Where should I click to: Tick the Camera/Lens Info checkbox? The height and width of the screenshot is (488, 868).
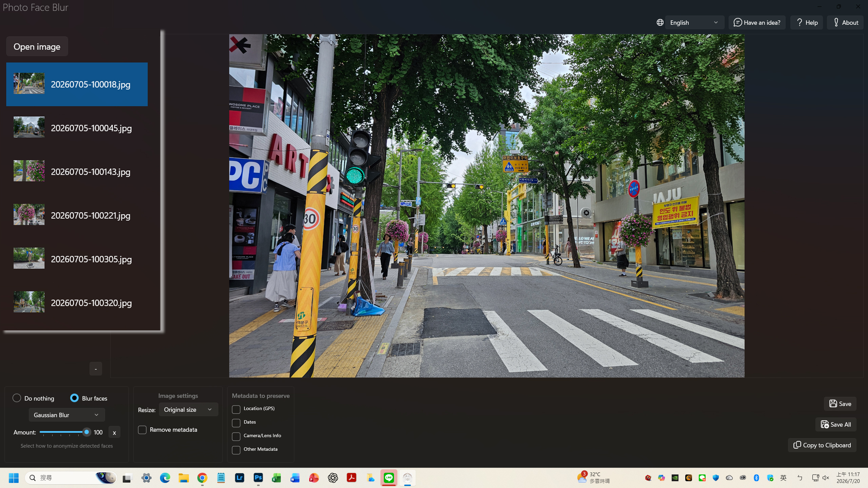(x=236, y=436)
